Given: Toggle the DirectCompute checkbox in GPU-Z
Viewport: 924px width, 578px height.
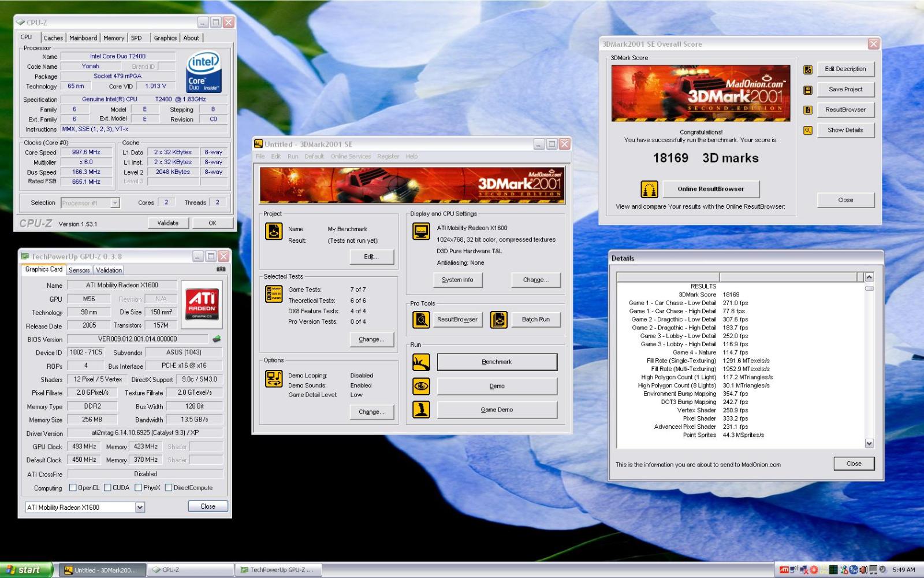Looking at the screenshot, I should [169, 487].
